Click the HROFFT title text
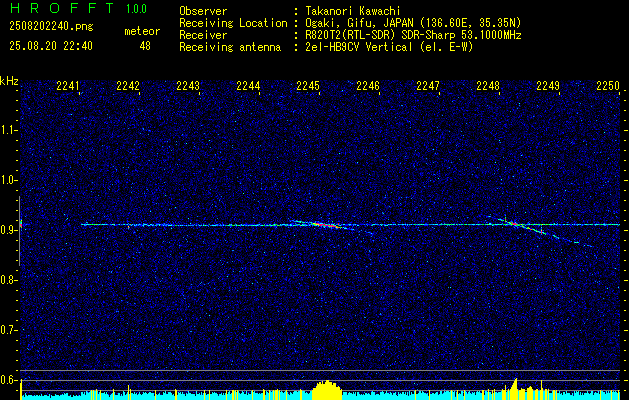 point(62,8)
